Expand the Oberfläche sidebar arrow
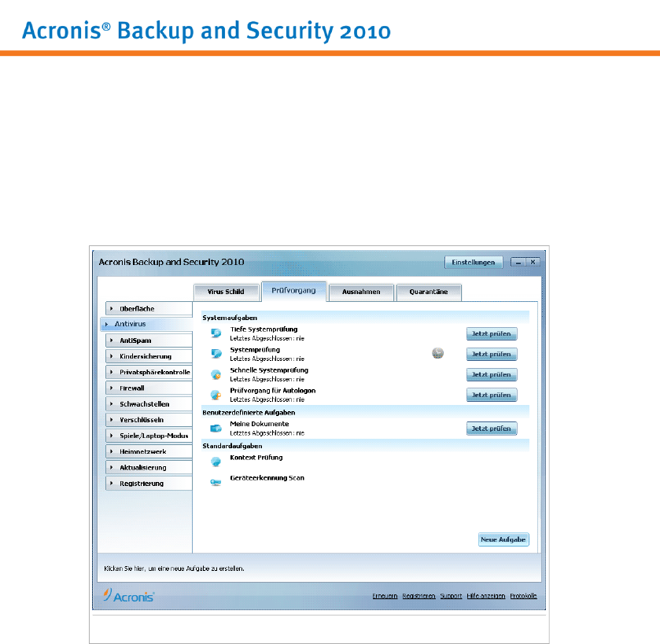The image size is (660, 644). click(x=112, y=308)
